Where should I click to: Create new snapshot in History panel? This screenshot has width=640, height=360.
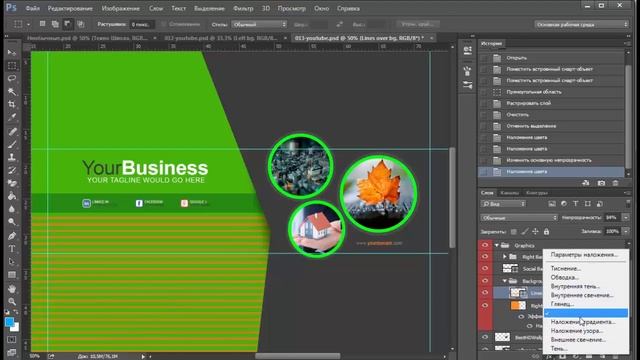[x=601, y=183]
